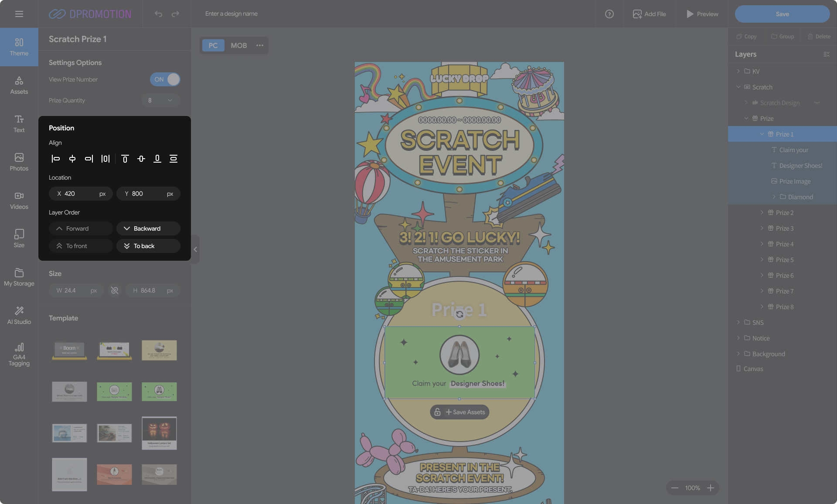The height and width of the screenshot is (504, 837).
Task: Toggle View Prize Number switch off
Action: click(165, 79)
